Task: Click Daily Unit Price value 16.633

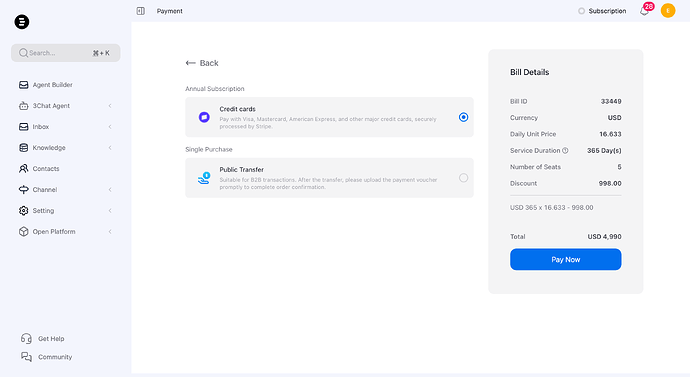Action: (610, 134)
